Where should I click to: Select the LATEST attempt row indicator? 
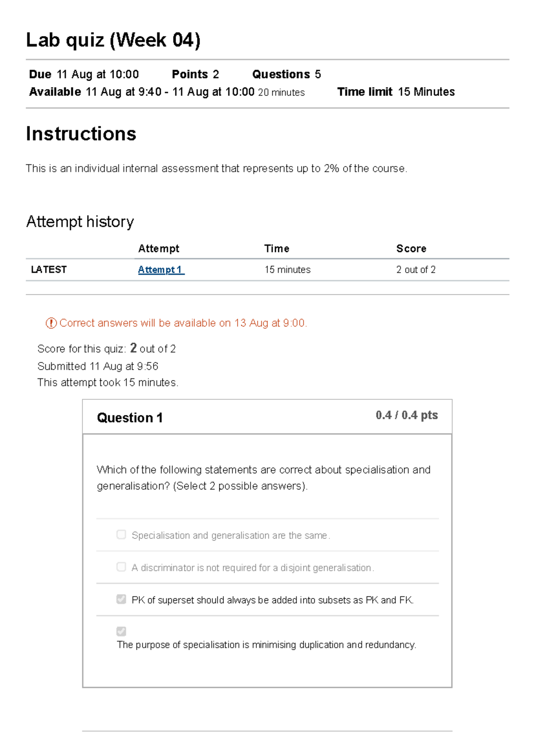pos(49,269)
